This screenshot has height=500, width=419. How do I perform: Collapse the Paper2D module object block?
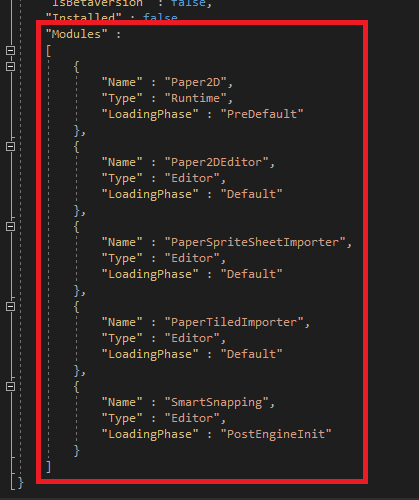coord(11,66)
